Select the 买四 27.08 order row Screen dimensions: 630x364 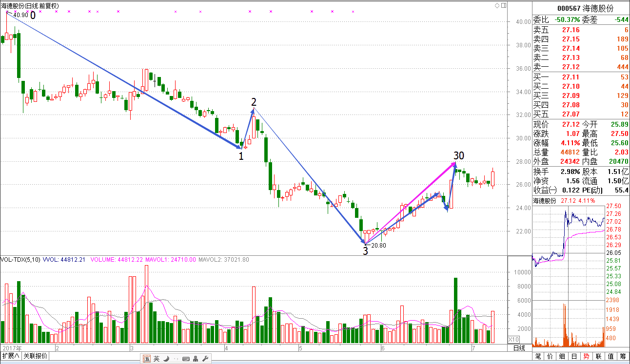click(x=581, y=105)
